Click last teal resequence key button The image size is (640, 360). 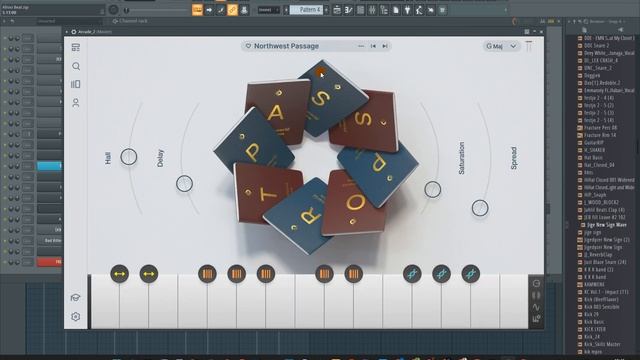point(471,274)
